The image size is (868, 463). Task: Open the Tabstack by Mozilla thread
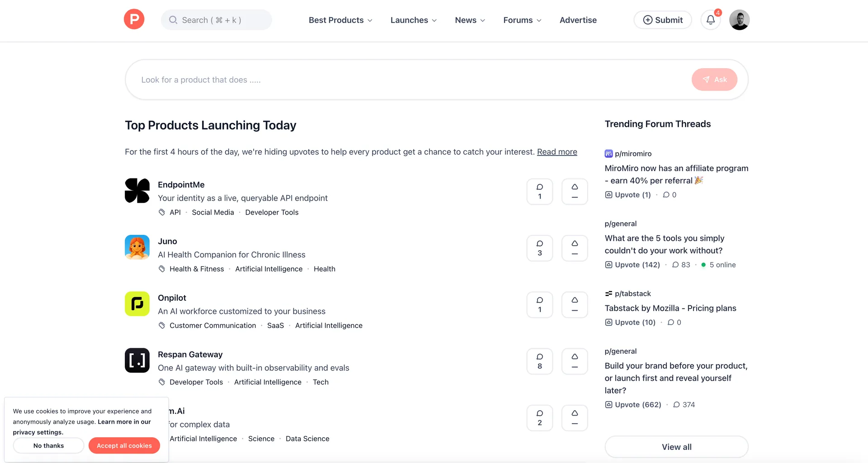(670, 308)
